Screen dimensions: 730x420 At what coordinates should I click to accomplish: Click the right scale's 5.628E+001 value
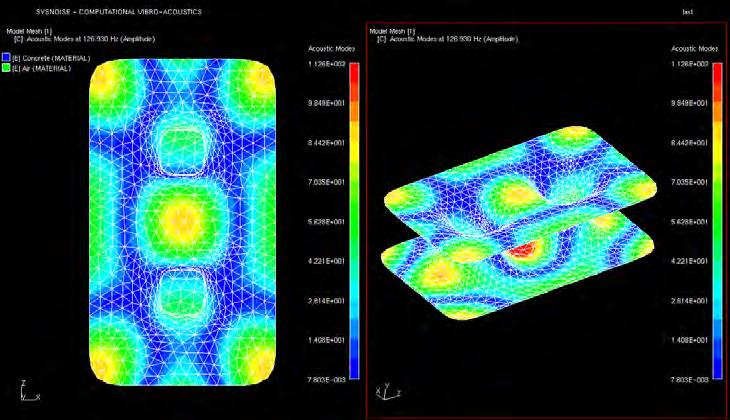689,222
